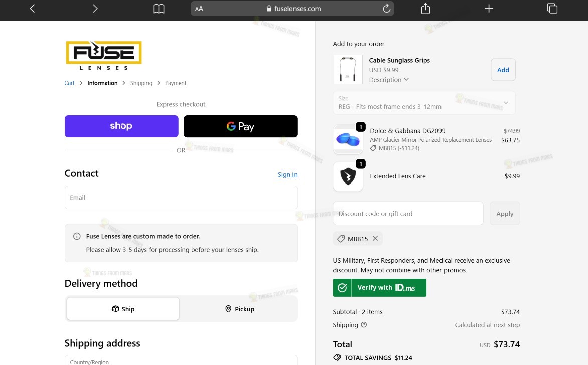This screenshot has height=365, width=588.
Task: Click the Shipping address heading
Action: [x=102, y=343]
